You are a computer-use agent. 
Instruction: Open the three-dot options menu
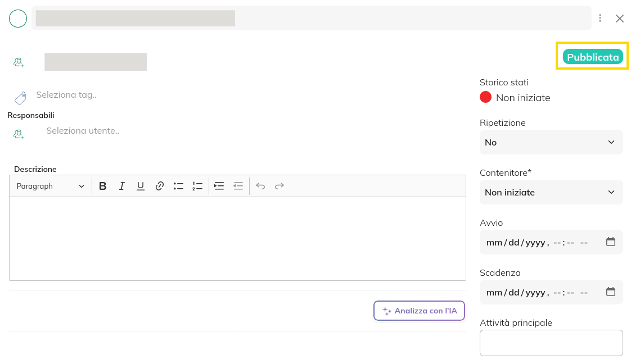(x=600, y=19)
